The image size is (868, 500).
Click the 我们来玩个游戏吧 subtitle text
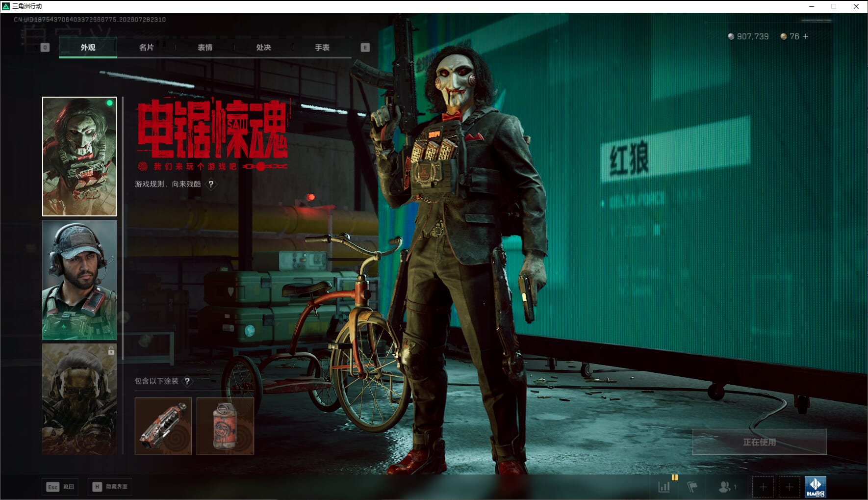point(195,167)
